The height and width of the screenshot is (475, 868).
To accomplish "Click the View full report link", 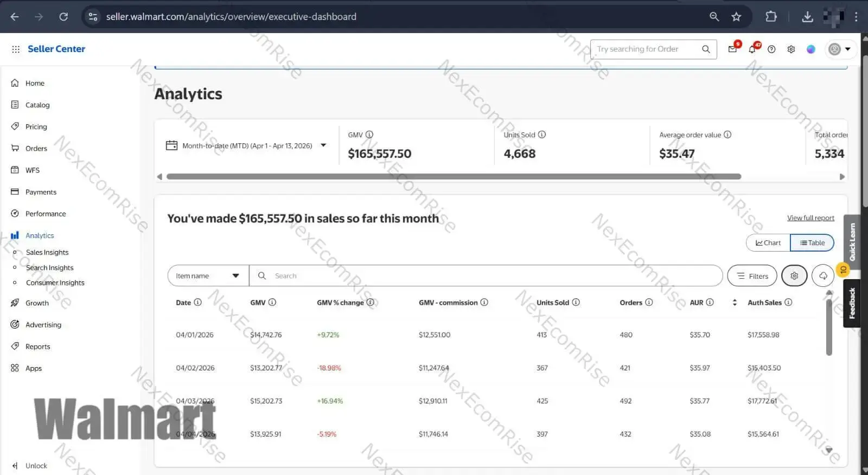I will (x=810, y=218).
